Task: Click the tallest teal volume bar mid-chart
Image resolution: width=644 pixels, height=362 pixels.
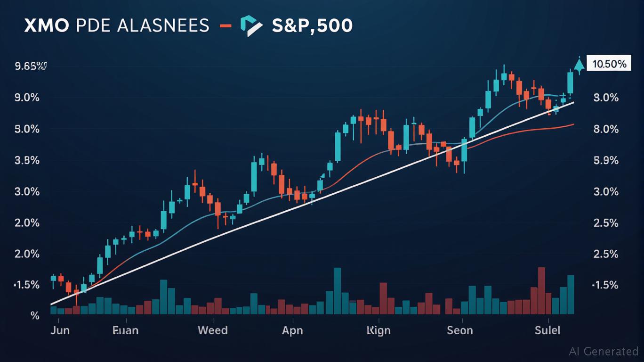Action: pyautogui.click(x=337, y=291)
